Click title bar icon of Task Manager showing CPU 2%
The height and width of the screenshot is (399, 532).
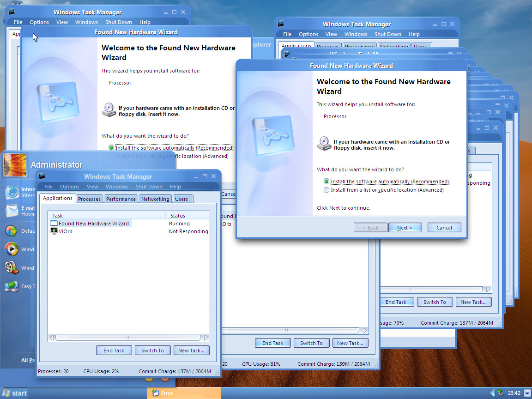(x=42, y=176)
